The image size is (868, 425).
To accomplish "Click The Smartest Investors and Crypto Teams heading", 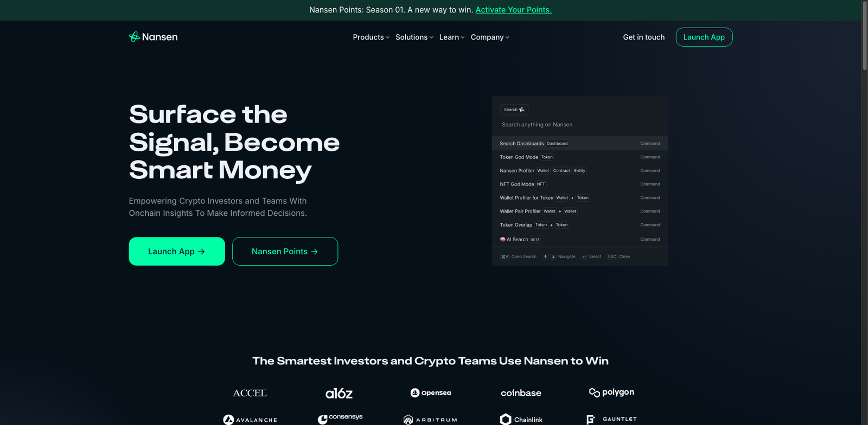I will [x=430, y=361].
